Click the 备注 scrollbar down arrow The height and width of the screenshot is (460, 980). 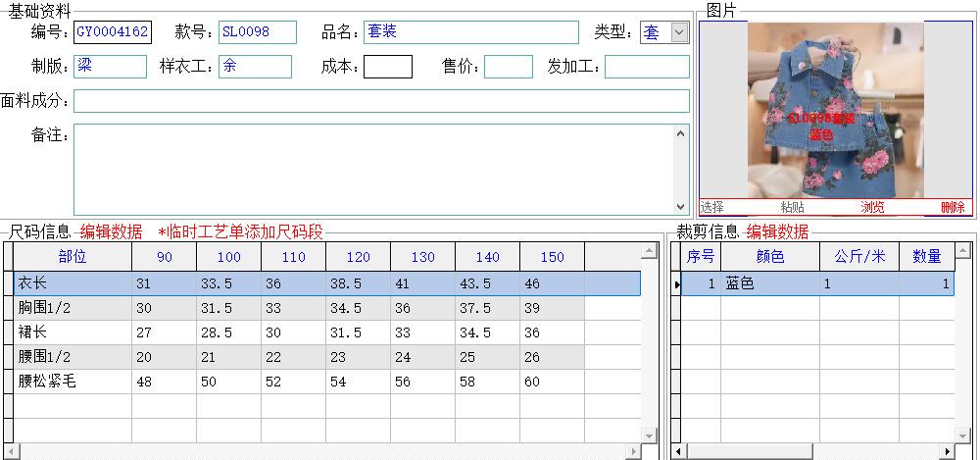[x=681, y=207]
